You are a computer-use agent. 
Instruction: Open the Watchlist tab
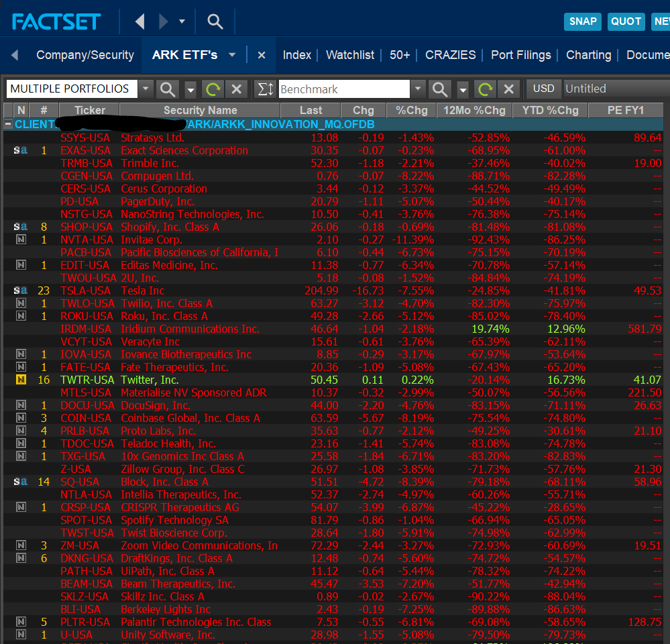pyautogui.click(x=350, y=55)
